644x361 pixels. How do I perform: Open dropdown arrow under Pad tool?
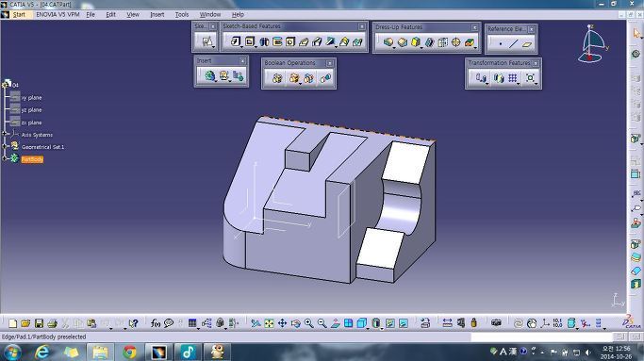pyautogui.click(x=242, y=47)
